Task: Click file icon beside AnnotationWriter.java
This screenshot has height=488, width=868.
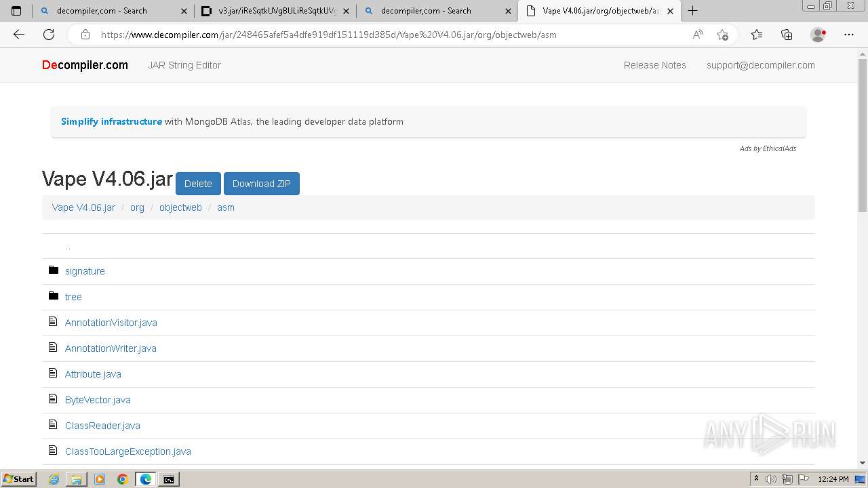Action: [53, 348]
